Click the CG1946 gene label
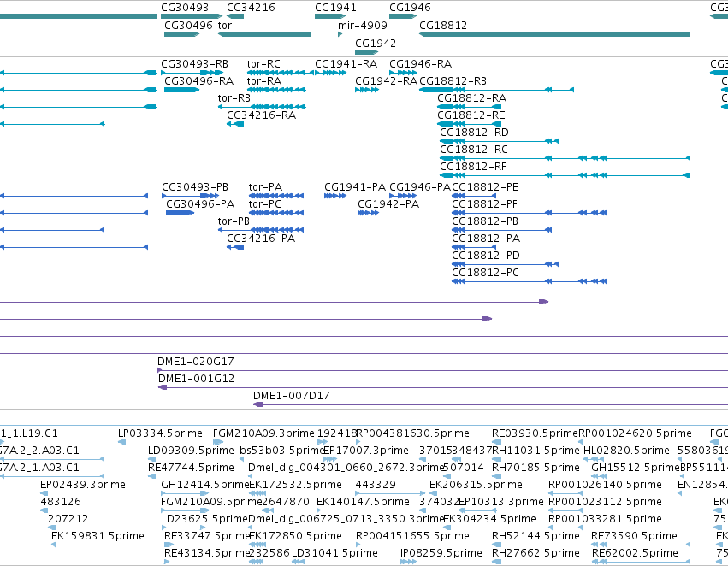 pyautogui.click(x=410, y=8)
